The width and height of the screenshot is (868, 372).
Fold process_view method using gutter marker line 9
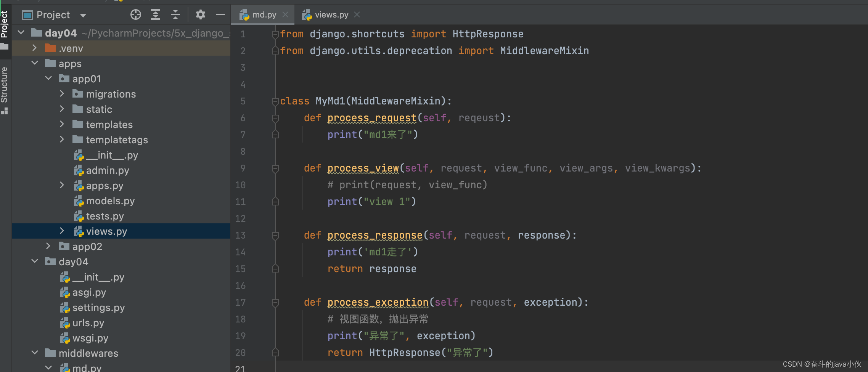coord(275,168)
